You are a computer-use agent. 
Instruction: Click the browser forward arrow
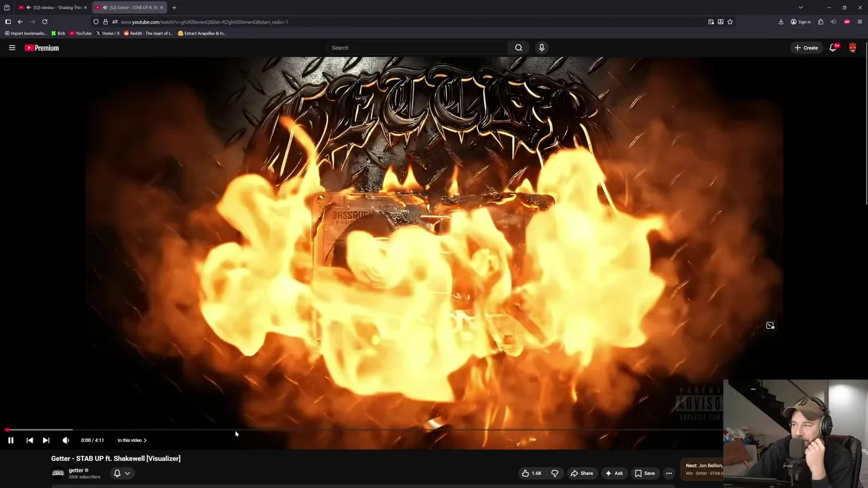click(32, 22)
